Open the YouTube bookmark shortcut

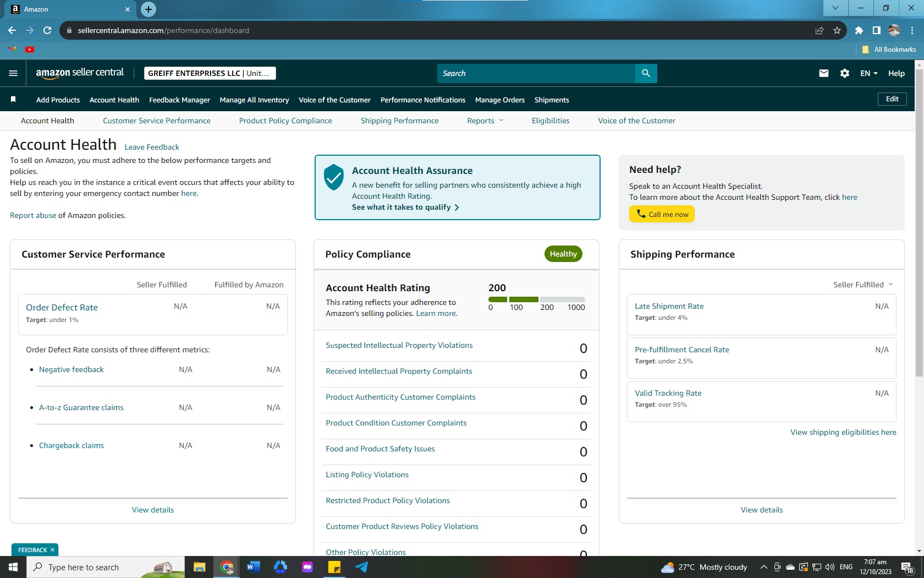(x=30, y=50)
